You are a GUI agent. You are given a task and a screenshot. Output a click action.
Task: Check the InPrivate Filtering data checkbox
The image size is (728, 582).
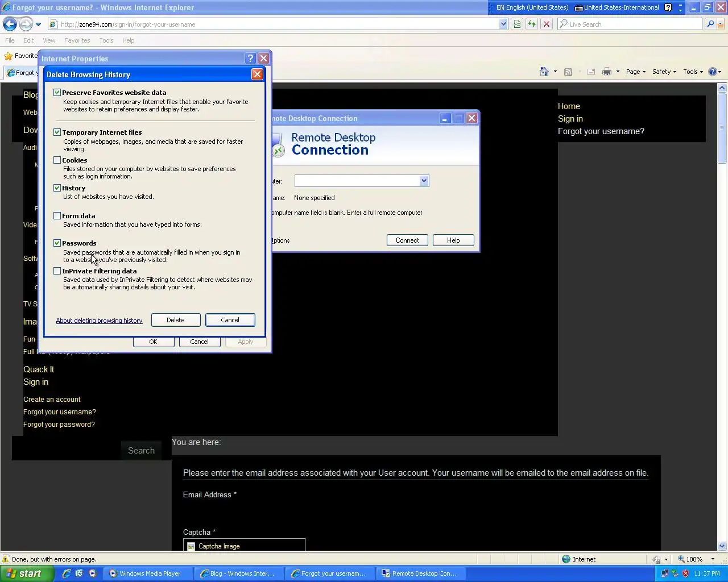(x=57, y=271)
